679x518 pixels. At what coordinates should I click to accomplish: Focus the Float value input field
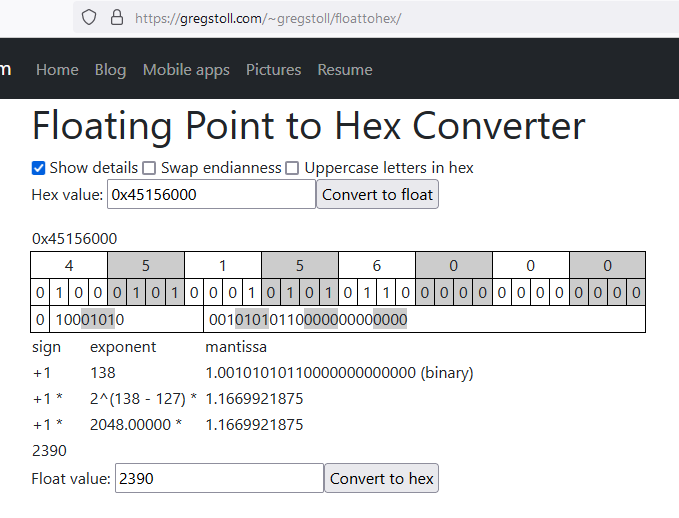pos(219,478)
